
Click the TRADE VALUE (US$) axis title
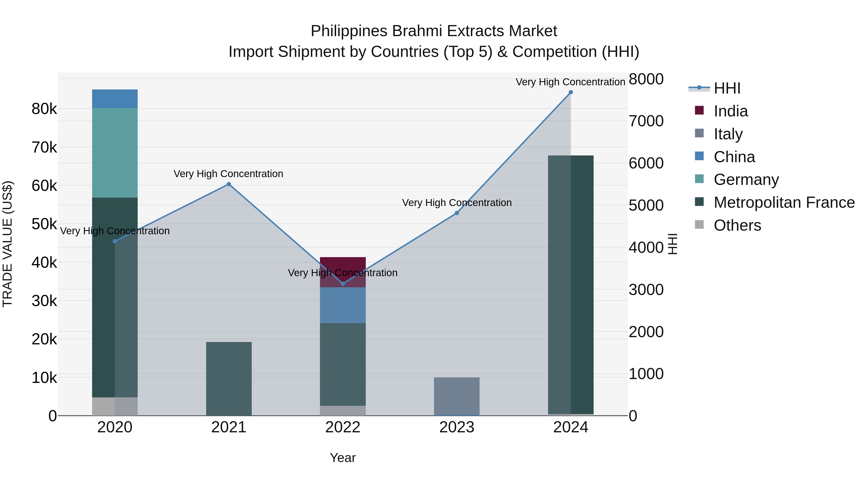pos(7,244)
